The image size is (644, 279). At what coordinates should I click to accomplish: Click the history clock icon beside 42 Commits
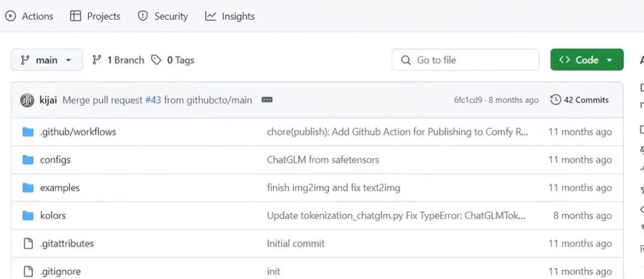tap(556, 100)
